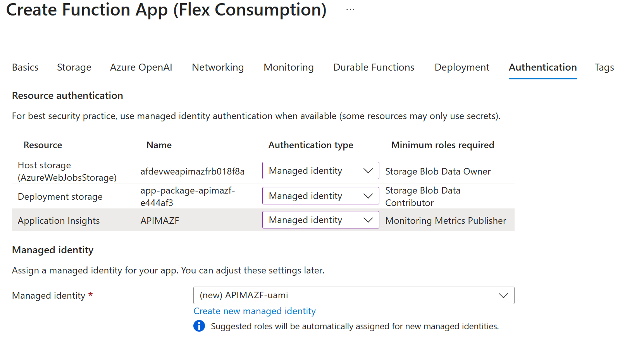Open the Durable Functions tab
This screenshot has height=358, width=644.
(x=374, y=67)
